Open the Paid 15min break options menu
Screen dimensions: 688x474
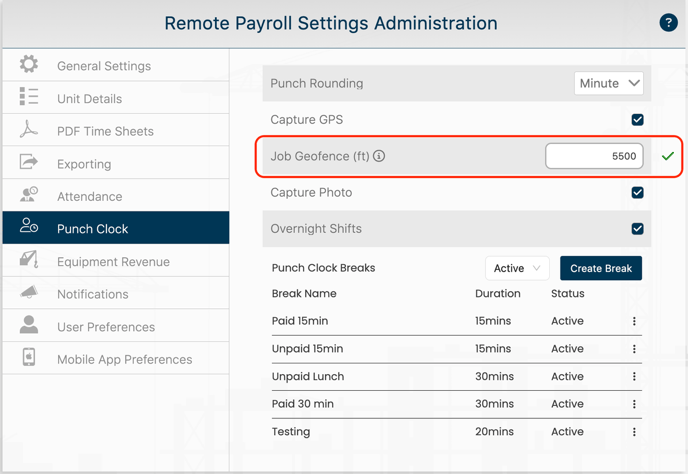[x=634, y=321]
